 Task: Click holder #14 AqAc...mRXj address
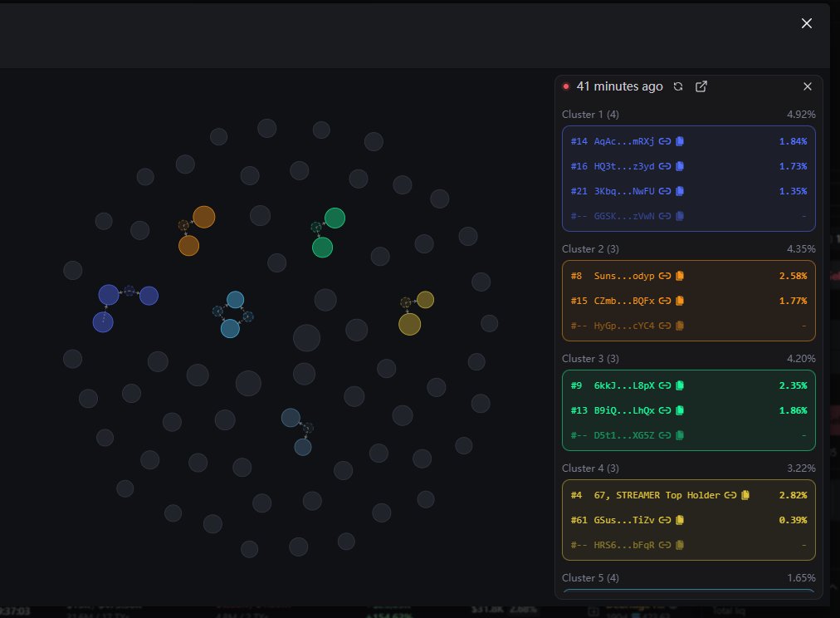point(624,141)
